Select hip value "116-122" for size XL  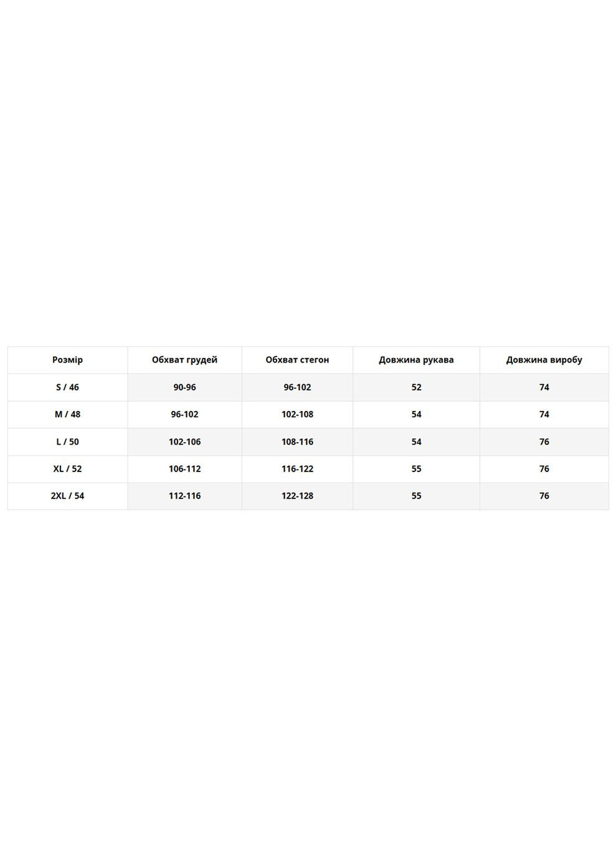297,469
